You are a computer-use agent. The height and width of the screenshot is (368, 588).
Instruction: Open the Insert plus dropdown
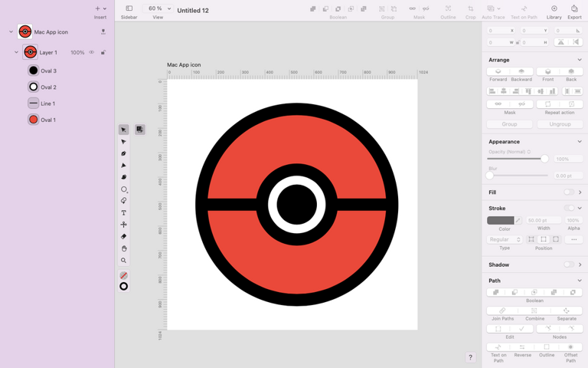(100, 8)
